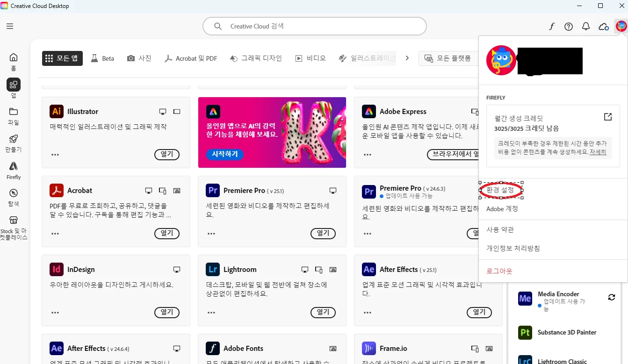Open the All Platforms filter dropdown

point(449,58)
